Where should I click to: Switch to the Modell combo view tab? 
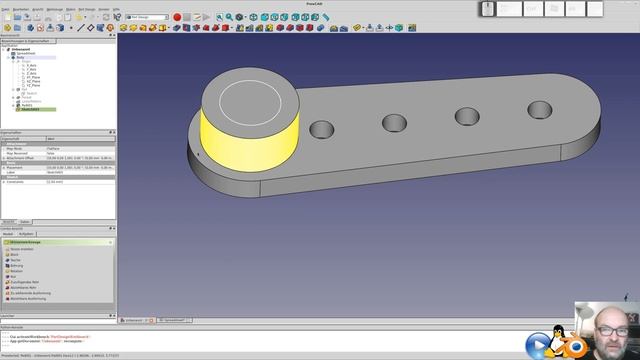click(x=8, y=234)
